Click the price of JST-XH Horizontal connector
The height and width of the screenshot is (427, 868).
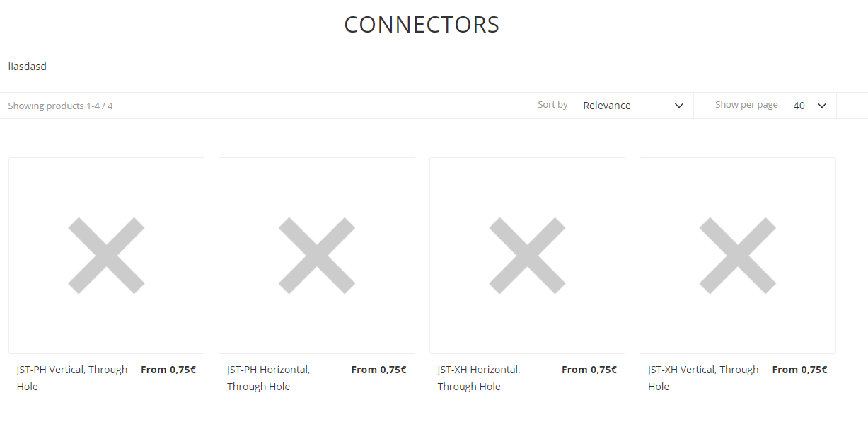coord(589,370)
